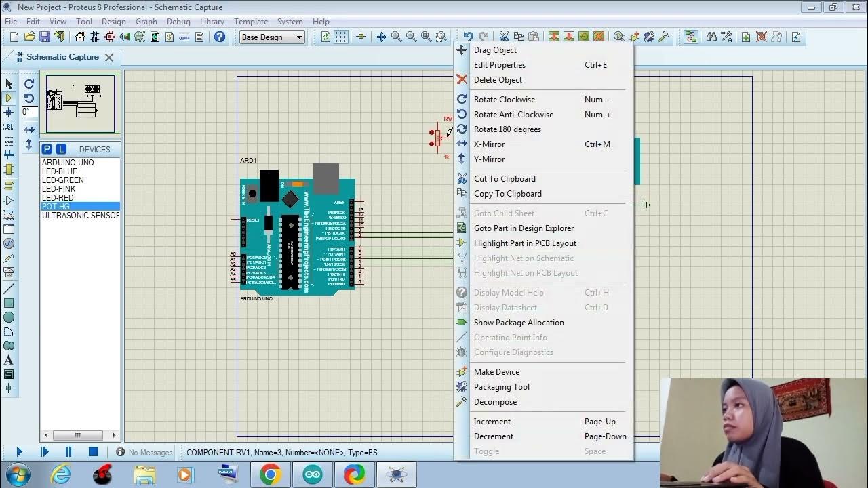Click Save Project floppy icon
The width and height of the screenshot is (868, 488).
click(45, 37)
